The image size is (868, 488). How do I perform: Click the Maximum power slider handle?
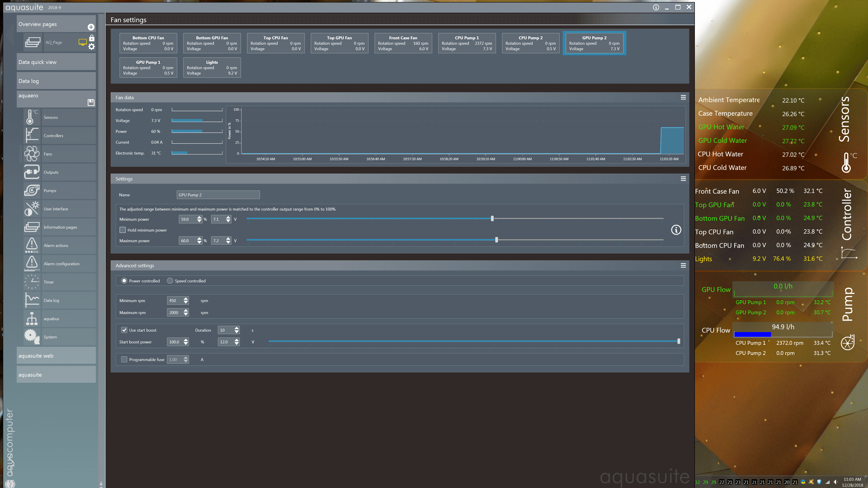496,240
